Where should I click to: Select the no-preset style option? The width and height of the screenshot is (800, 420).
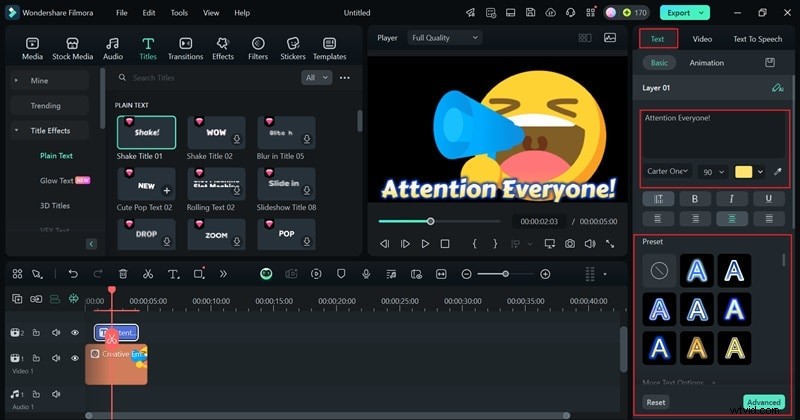659,270
